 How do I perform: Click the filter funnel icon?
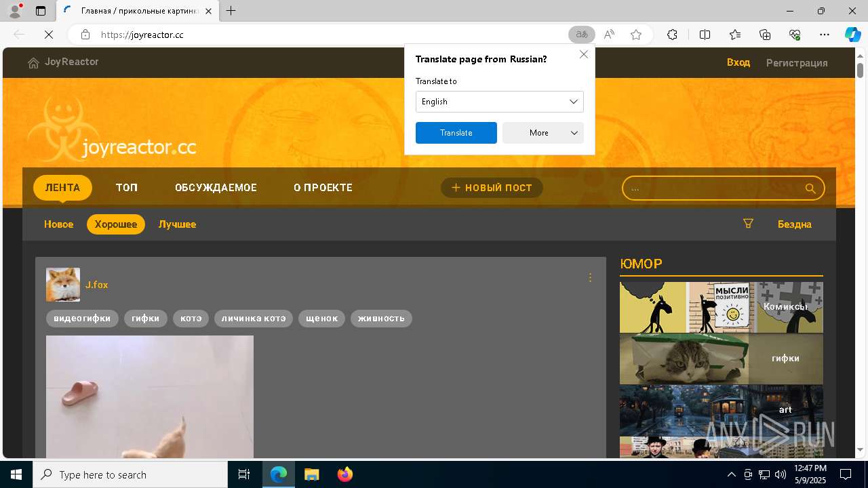tap(748, 224)
